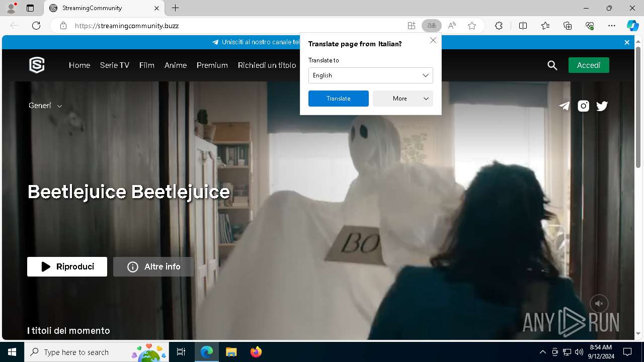Screen dimensions: 644x362
Task: Unmute the trailer with the speaker icon
Action: pyautogui.click(x=599, y=304)
